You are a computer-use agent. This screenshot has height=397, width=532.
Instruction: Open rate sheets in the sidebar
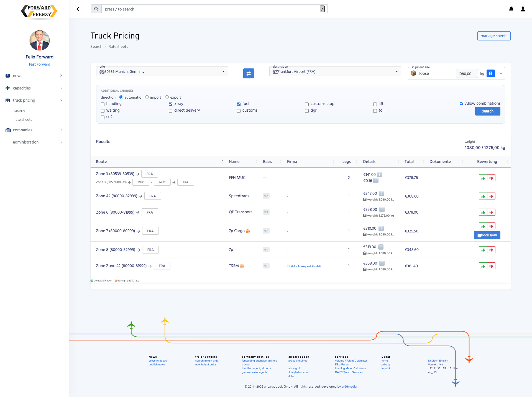pos(23,120)
